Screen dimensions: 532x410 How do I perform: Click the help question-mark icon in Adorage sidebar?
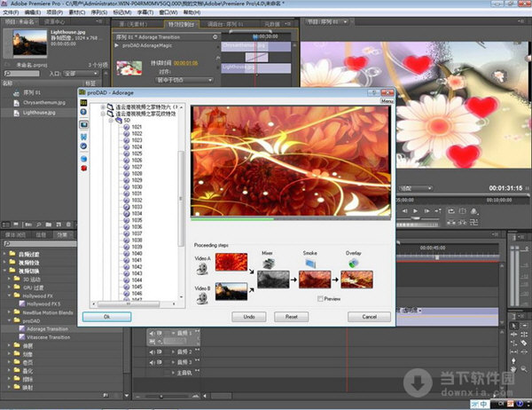[x=83, y=112]
